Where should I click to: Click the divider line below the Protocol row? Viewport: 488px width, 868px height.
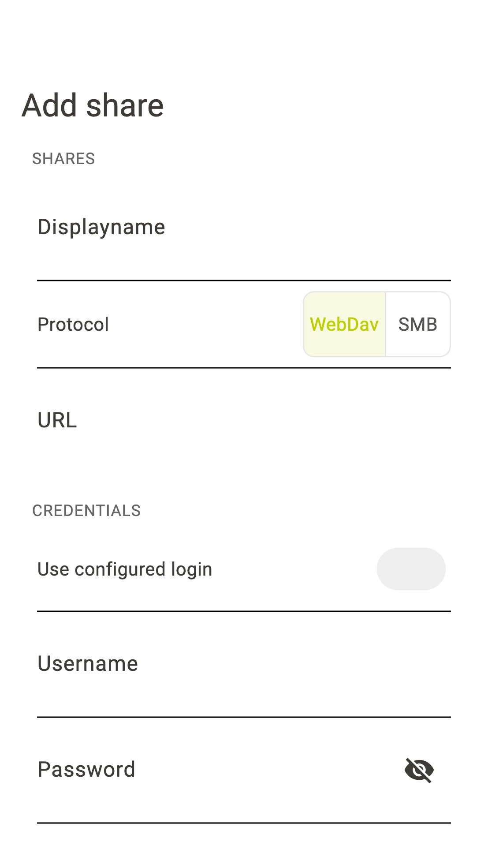tap(243, 367)
